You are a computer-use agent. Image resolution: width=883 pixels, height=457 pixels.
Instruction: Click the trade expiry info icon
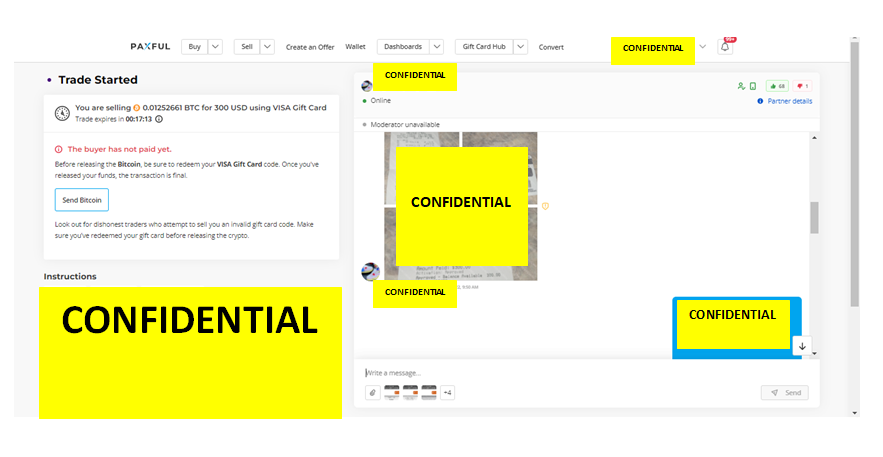click(159, 119)
